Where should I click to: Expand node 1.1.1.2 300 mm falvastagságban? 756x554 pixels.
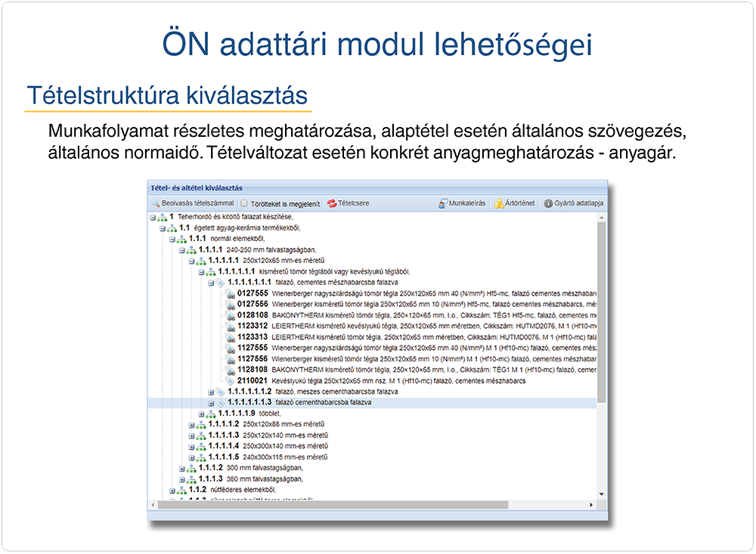tap(181, 469)
